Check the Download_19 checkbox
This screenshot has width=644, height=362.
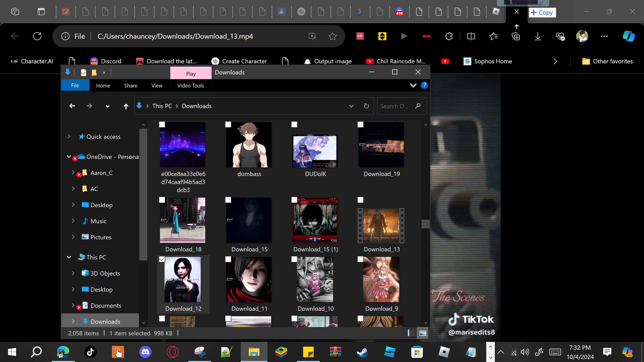coord(360,124)
